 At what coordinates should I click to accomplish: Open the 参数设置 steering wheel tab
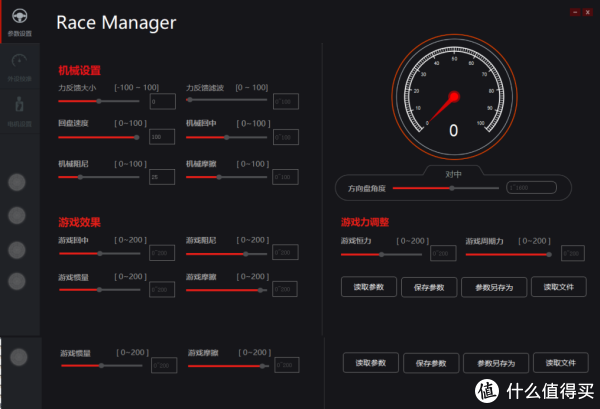tap(20, 22)
